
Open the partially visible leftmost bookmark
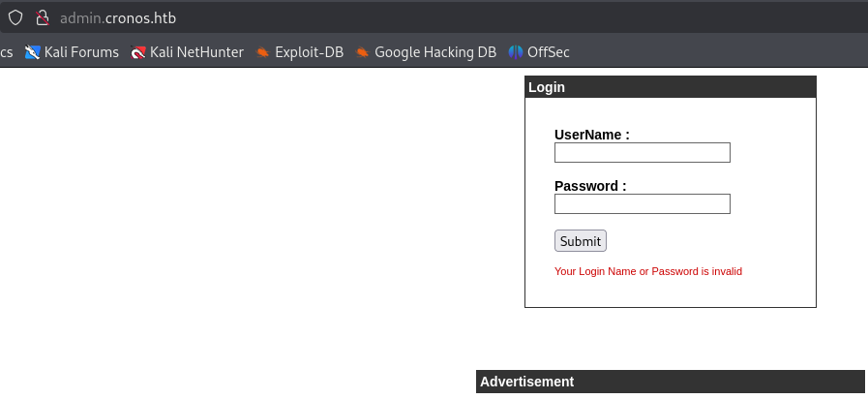click(6, 52)
